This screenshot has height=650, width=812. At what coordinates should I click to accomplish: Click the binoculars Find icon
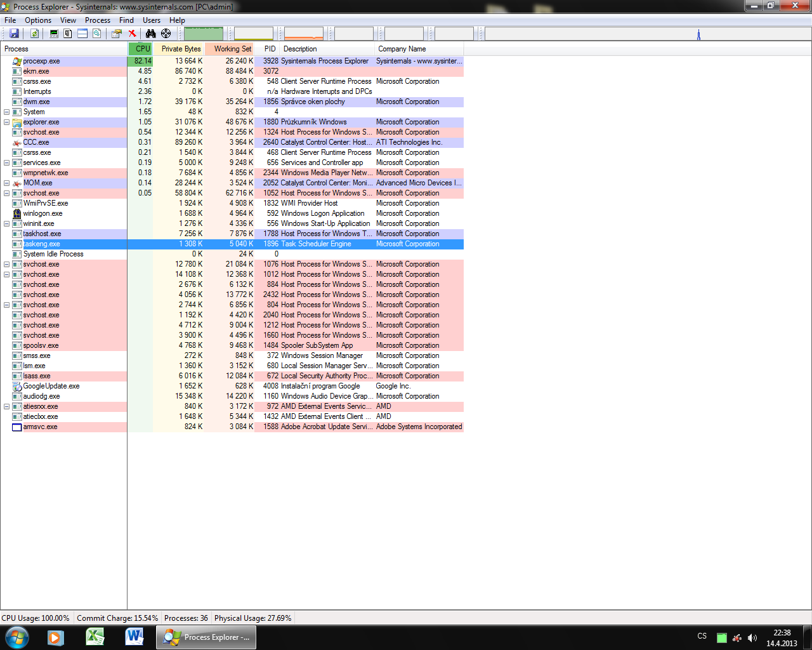[x=150, y=34]
